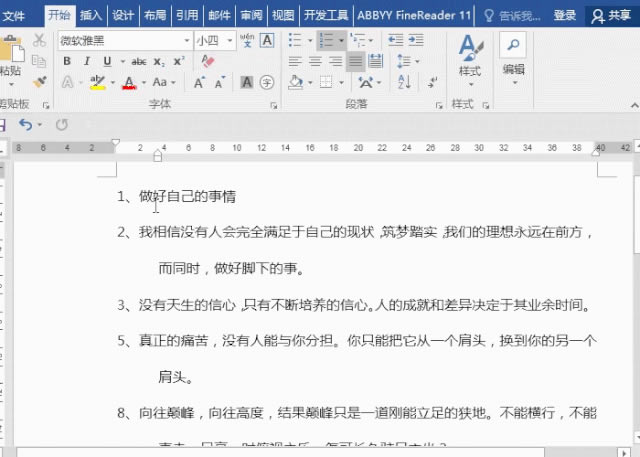
Task: Click the Redo/Repeat arrow
Action: [62, 124]
